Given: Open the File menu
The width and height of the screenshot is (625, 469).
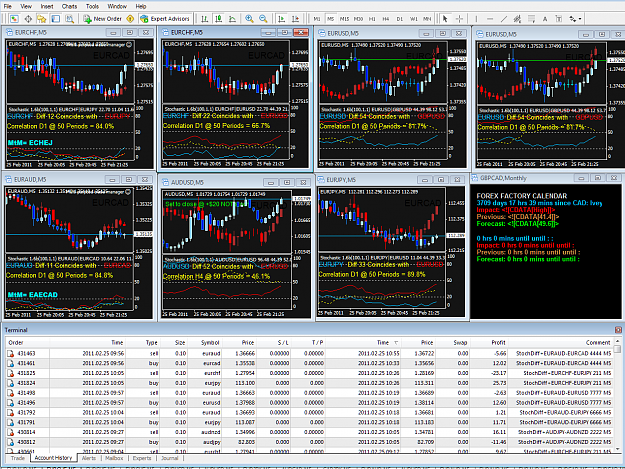Looking at the screenshot, I should coord(8,6).
